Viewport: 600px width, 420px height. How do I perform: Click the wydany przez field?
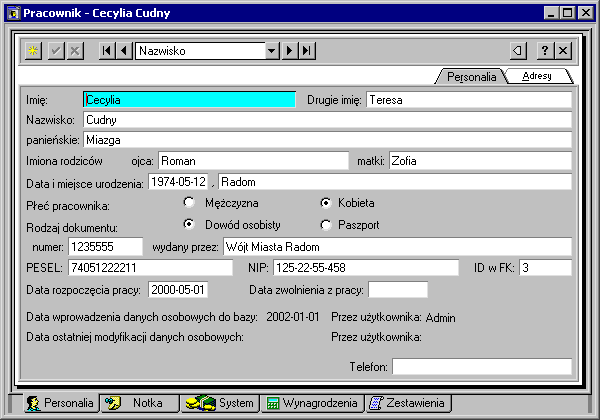pos(398,247)
